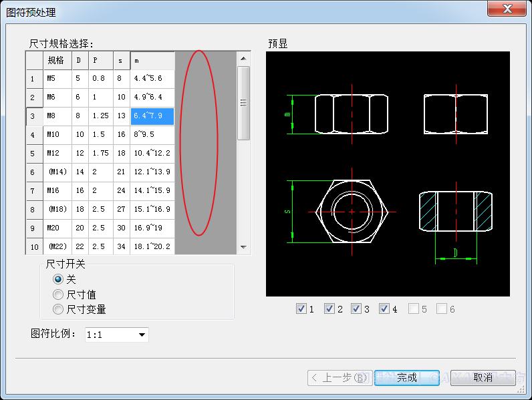Image resolution: width=532 pixels, height=400 pixels.
Task: Select row header 5 for M12
Action: 34,154
